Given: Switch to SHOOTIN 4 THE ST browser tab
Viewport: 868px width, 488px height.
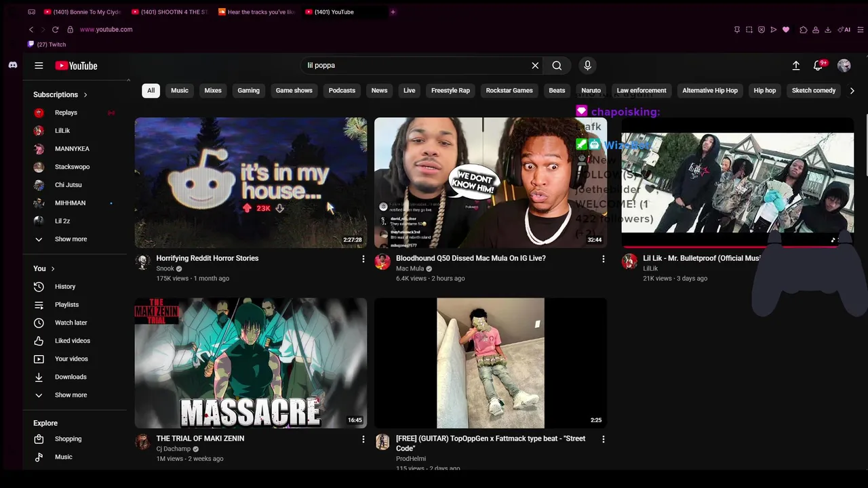Looking at the screenshot, I should (x=170, y=12).
